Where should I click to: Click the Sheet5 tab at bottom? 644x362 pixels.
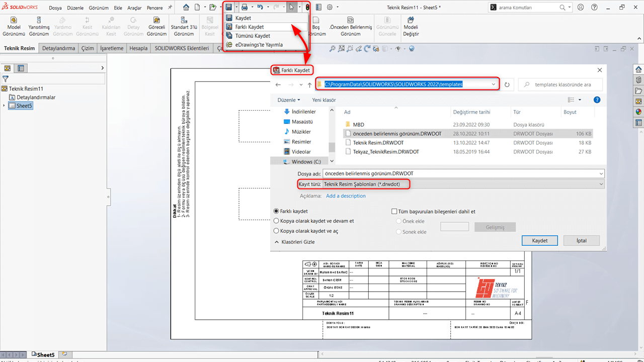pyautogui.click(x=42, y=355)
